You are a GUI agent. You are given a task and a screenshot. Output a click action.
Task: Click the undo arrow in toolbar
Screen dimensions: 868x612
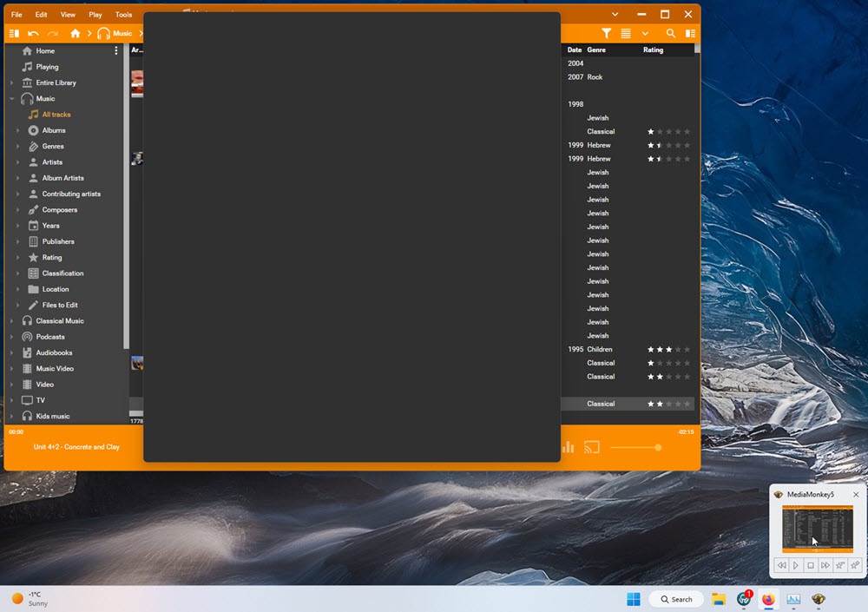(x=34, y=34)
